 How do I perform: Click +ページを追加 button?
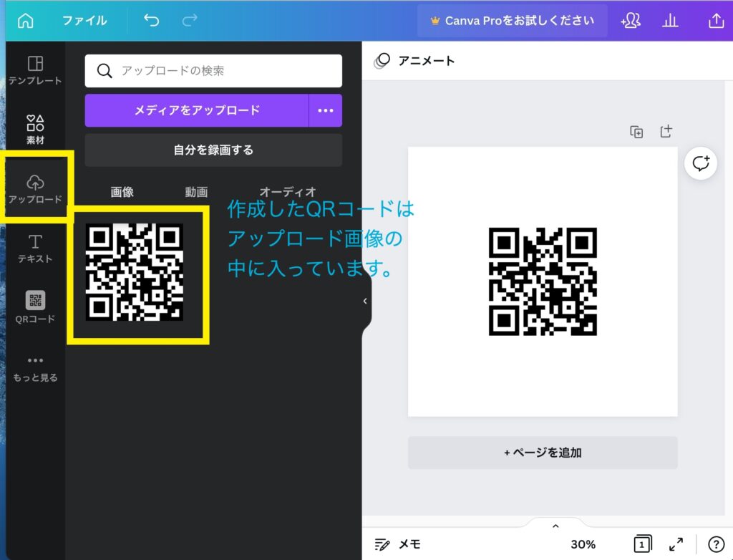pyautogui.click(x=543, y=453)
